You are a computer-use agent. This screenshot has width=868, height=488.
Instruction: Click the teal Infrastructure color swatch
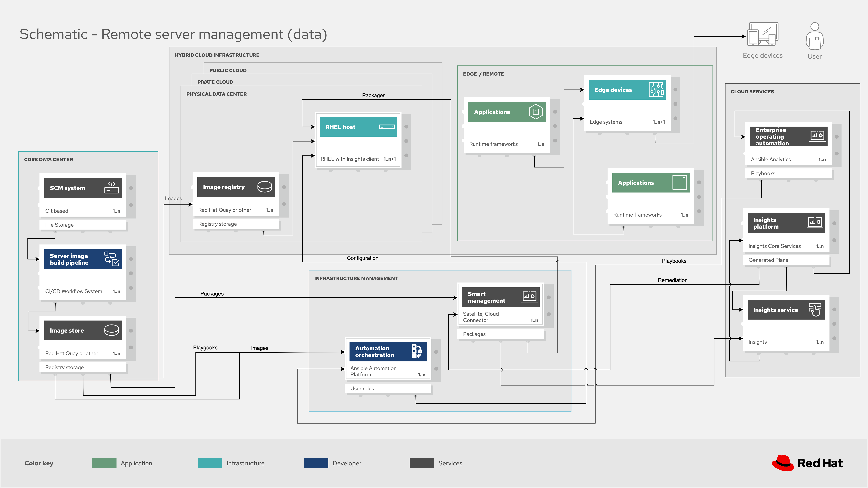[x=210, y=463]
